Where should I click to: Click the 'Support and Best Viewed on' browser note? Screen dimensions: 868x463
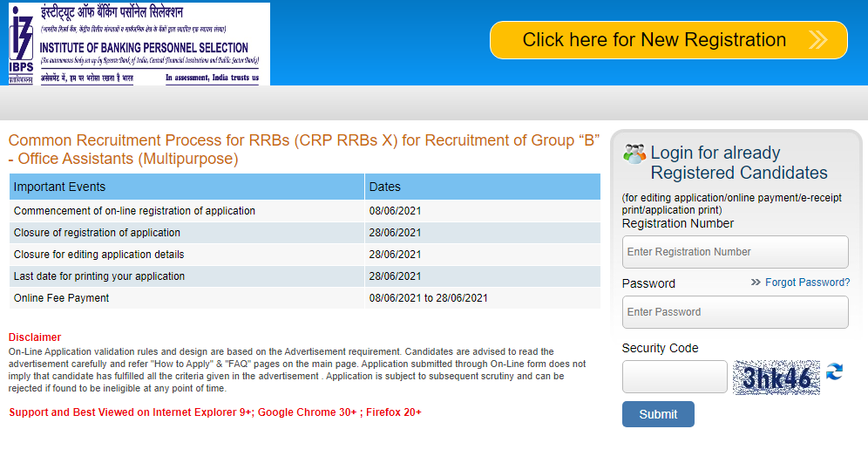point(215,412)
